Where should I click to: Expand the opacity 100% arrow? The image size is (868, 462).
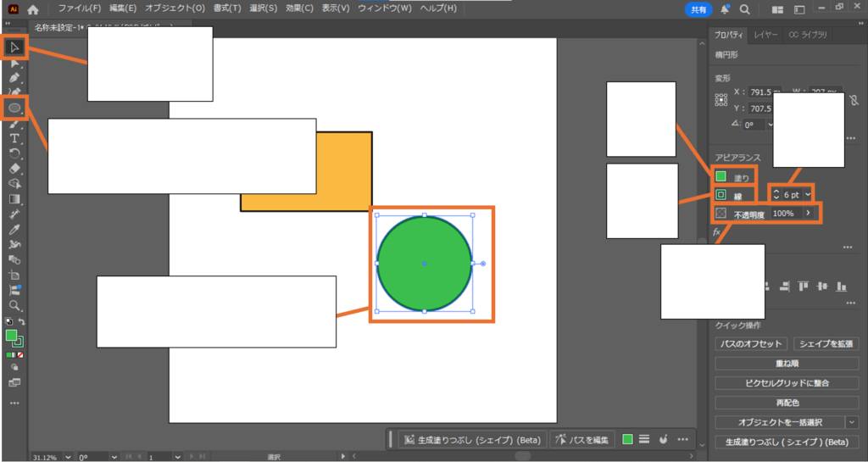point(808,213)
